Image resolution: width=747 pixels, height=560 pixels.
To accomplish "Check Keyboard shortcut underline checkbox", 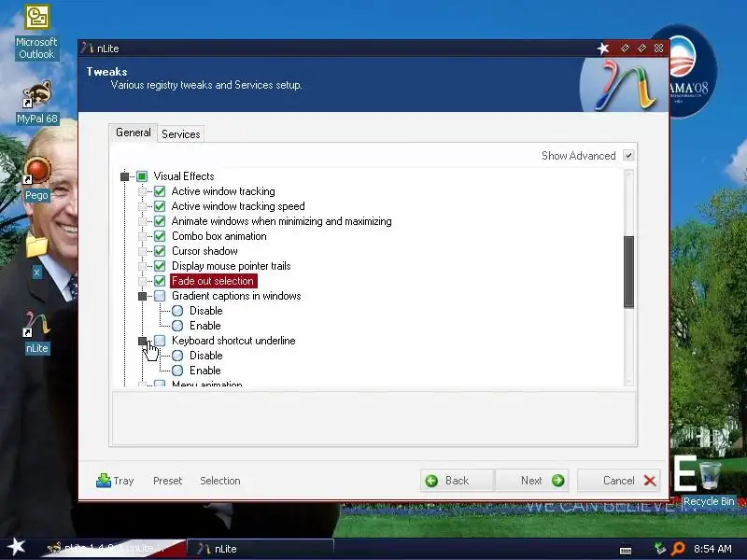I will (160, 341).
